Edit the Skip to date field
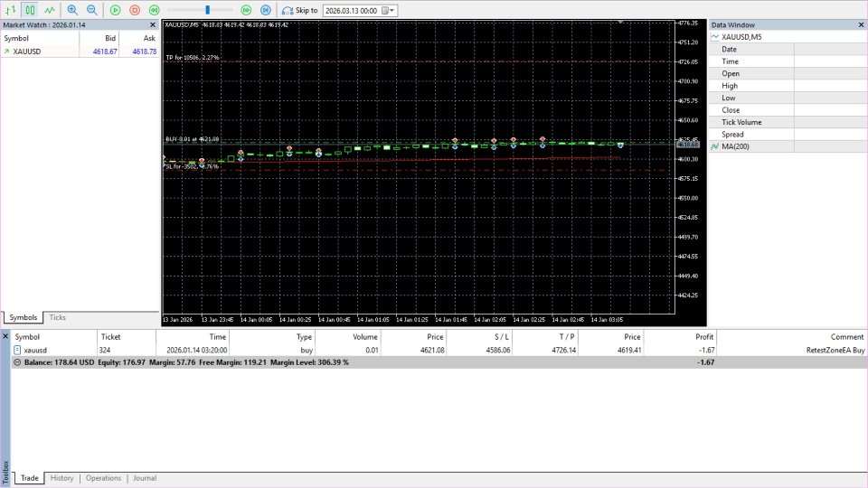The height and width of the screenshot is (488, 868). 352,11
